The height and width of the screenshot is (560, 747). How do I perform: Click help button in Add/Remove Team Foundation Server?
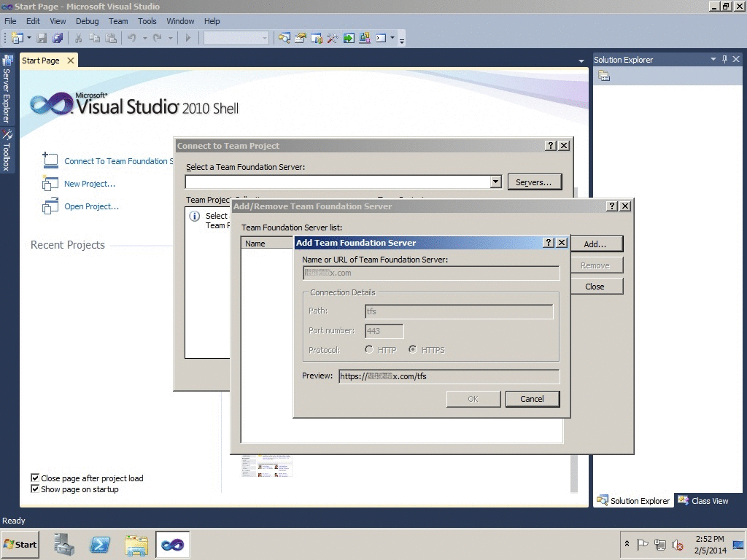(612, 206)
